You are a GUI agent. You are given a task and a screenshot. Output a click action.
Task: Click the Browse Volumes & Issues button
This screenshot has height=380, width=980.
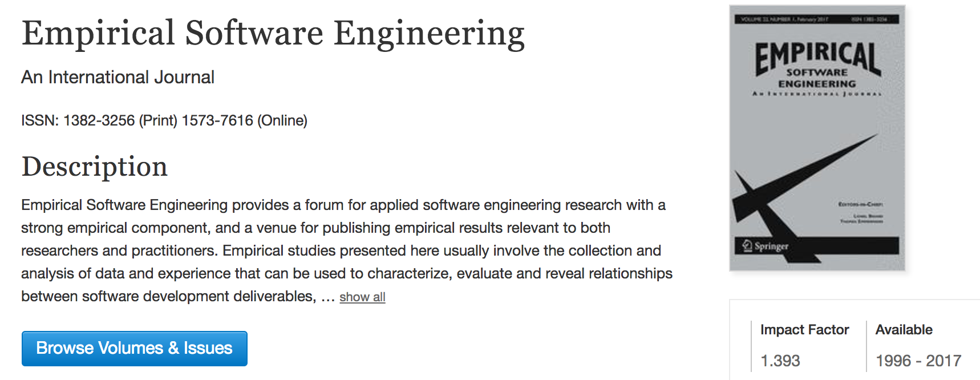coord(134,348)
